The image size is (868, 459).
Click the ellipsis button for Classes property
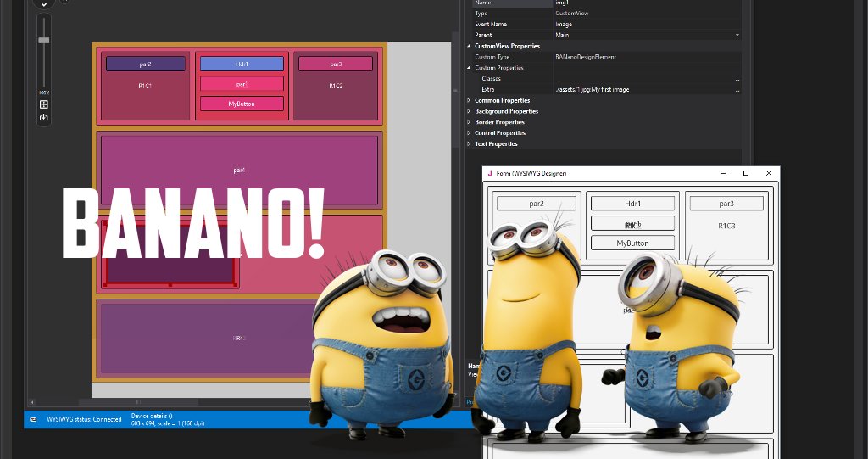[x=737, y=79]
